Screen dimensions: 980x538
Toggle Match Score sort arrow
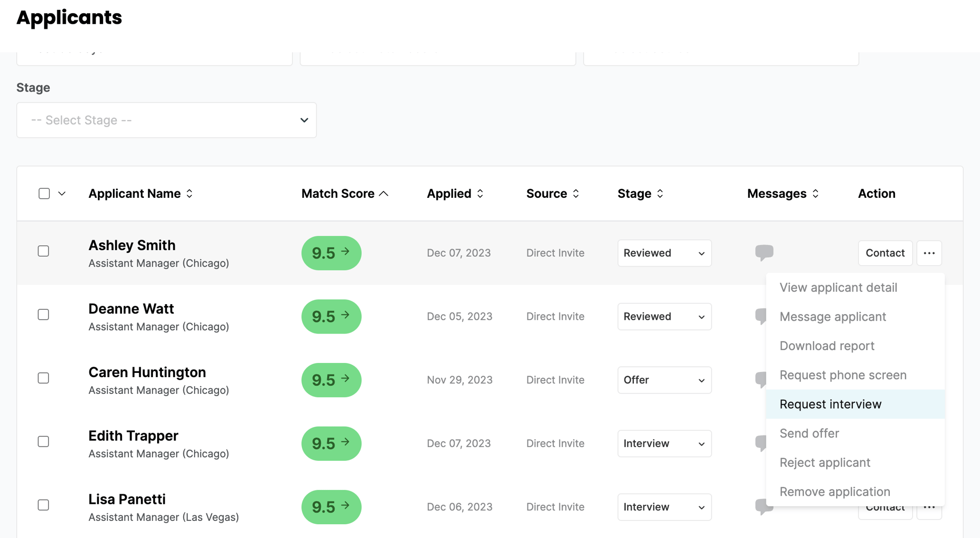[x=384, y=194]
